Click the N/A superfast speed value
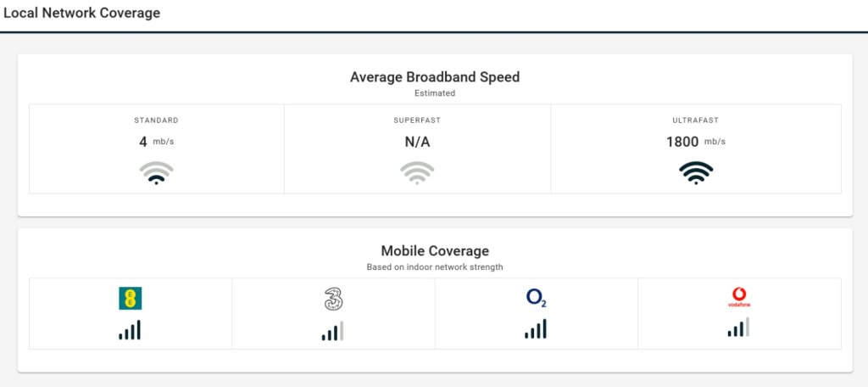Image resolution: width=868 pixels, height=387 pixels. click(x=417, y=142)
